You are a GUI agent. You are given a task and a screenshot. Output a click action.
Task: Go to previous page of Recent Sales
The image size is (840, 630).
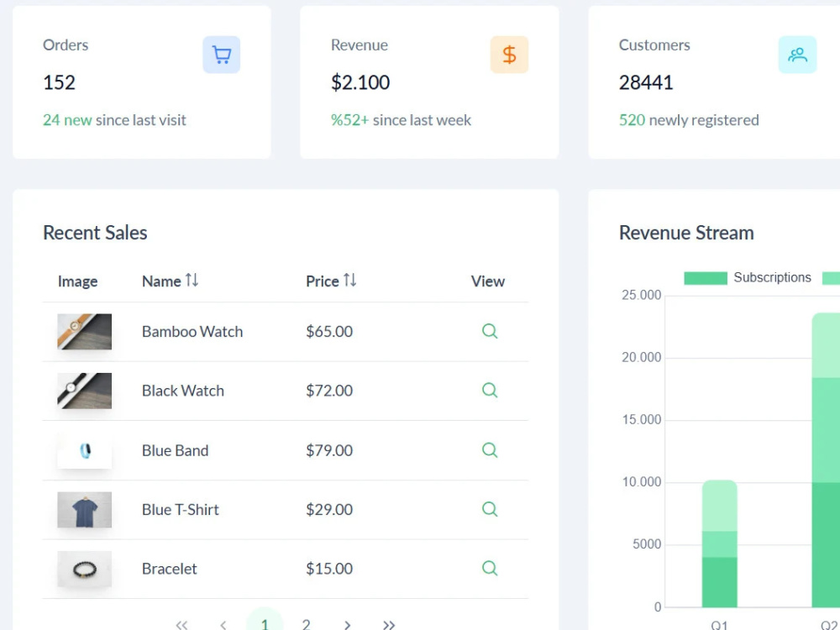pyautogui.click(x=223, y=625)
